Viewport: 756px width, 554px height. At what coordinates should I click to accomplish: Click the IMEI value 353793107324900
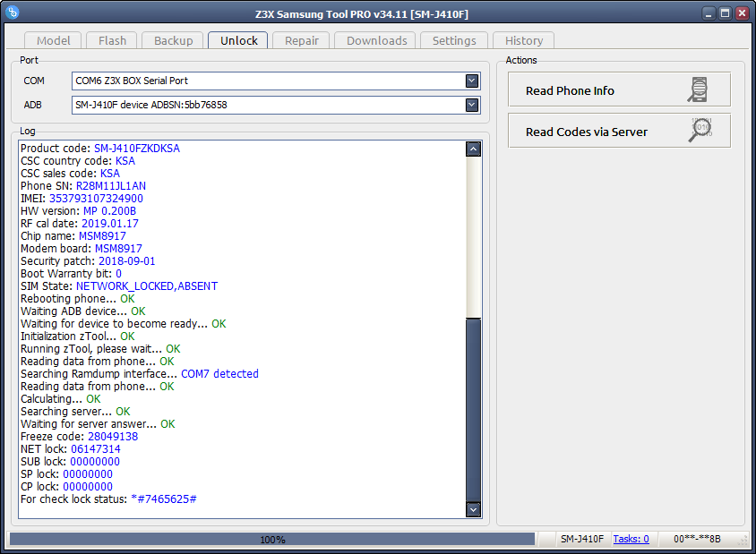pos(96,199)
